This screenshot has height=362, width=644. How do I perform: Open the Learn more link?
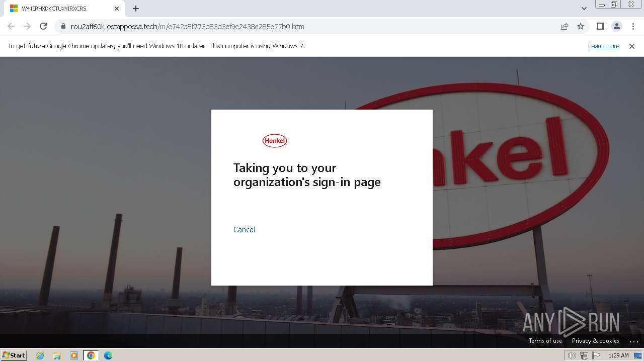pyautogui.click(x=604, y=46)
